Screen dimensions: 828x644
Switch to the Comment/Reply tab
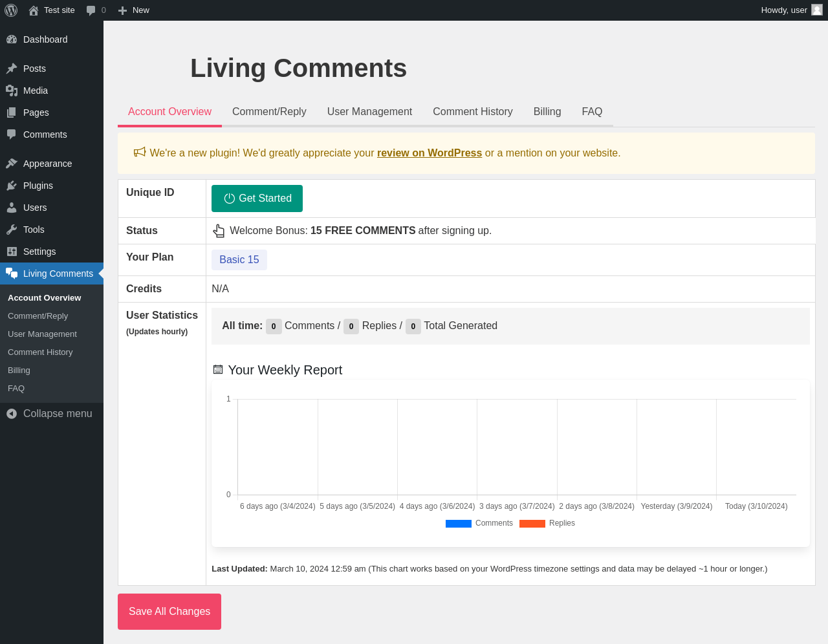pyautogui.click(x=269, y=112)
